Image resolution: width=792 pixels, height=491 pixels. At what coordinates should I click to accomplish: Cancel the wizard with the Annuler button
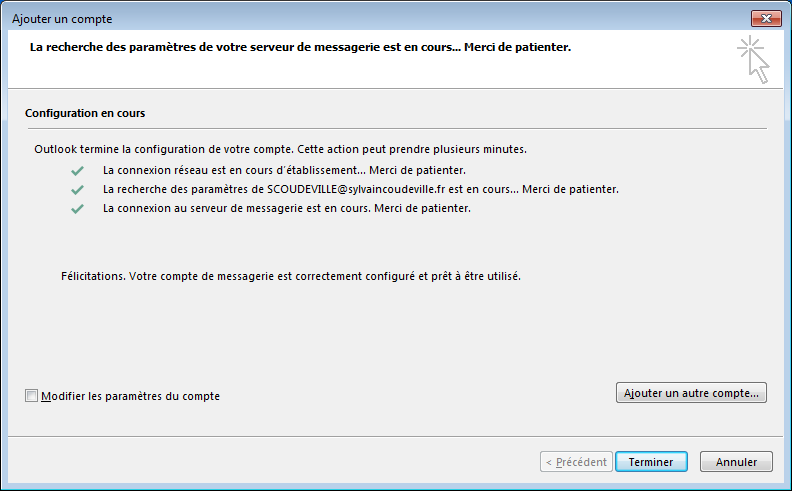(x=736, y=462)
